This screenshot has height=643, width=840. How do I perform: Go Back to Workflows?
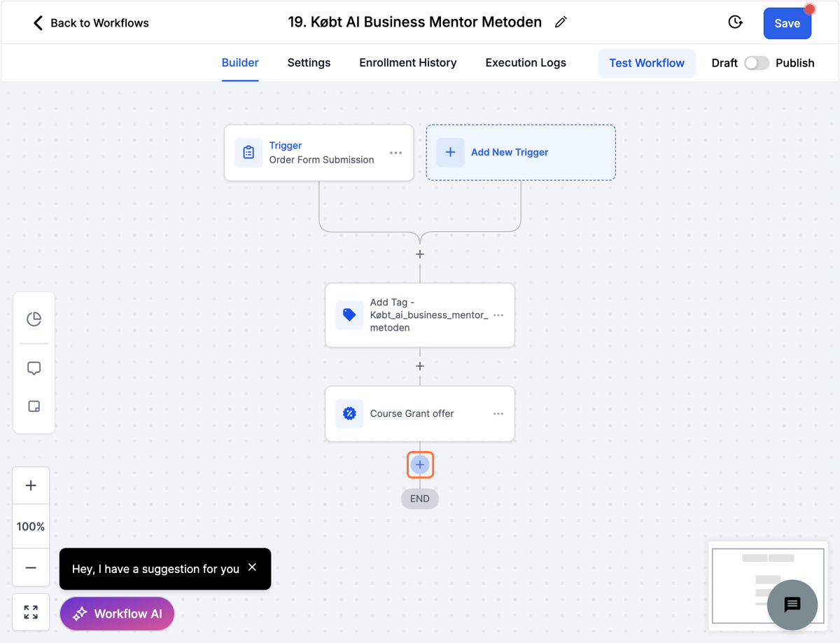pos(99,23)
